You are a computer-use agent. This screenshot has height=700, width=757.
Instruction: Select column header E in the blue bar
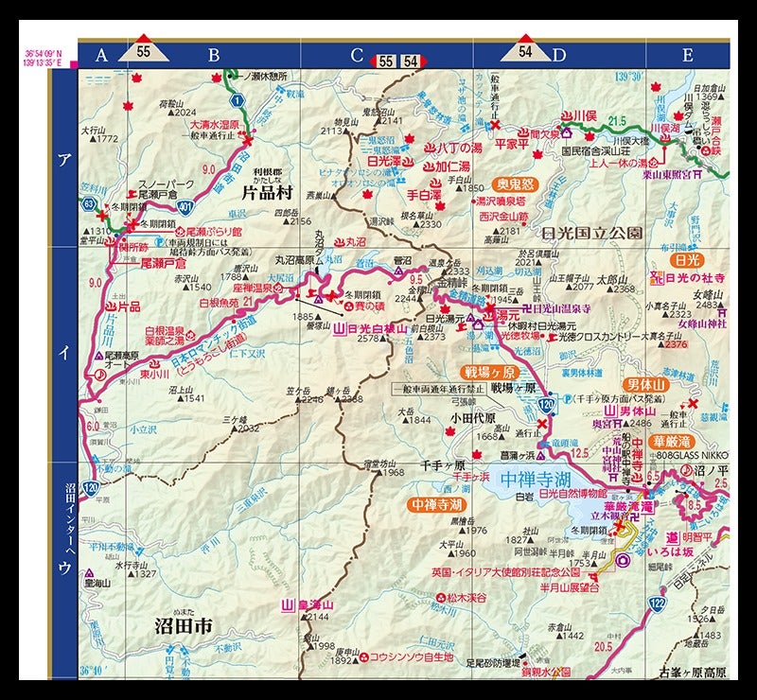(688, 55)
